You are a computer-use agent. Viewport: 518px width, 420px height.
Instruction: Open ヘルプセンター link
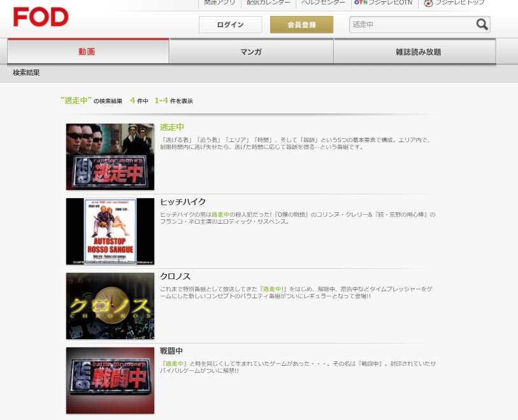323,3
